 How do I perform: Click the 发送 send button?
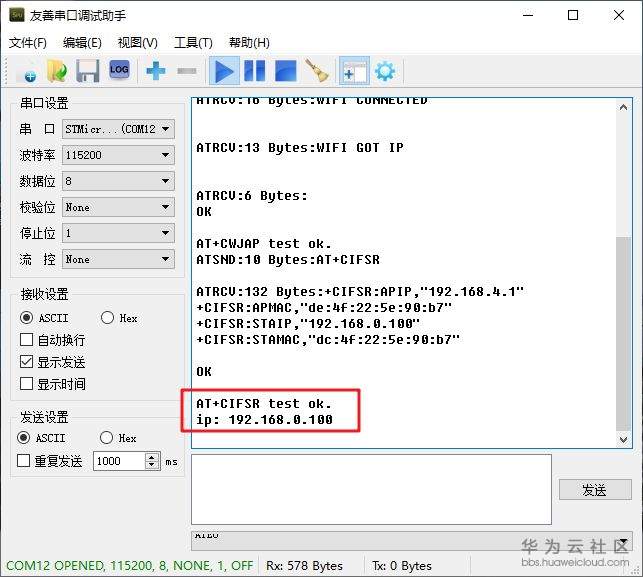pos(595,490)
